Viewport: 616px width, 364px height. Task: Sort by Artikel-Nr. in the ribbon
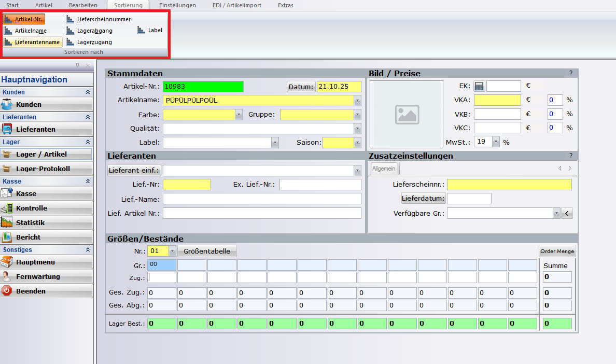coord(24,19)
